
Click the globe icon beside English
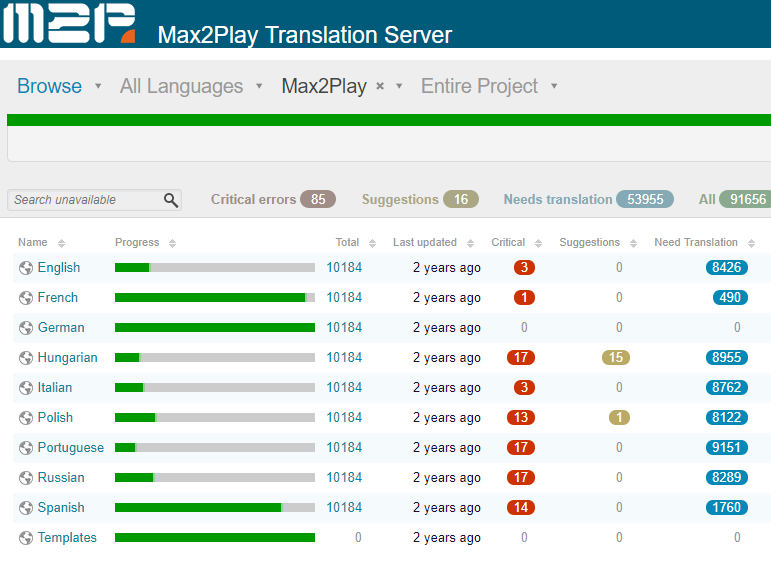(x=26, y=268)
